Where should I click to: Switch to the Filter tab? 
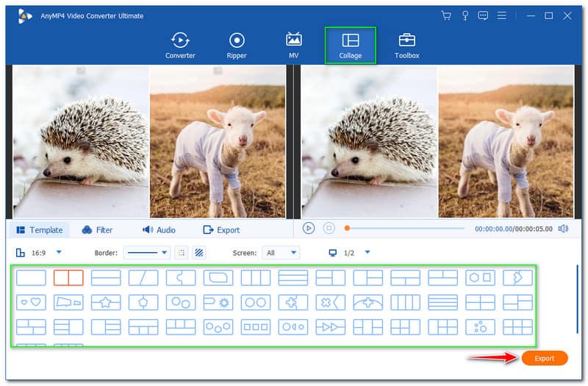click(x=97, y=230)
